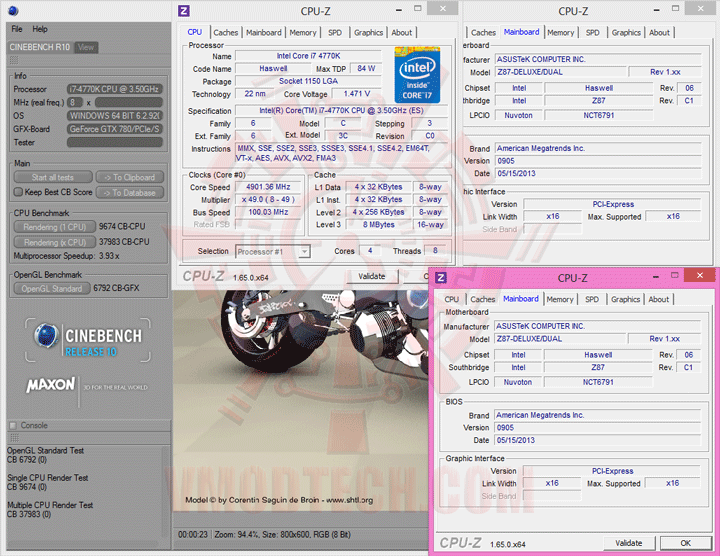Toggle Keep Best CB Score checkbox
This screenshot has width=720, height=556.
click(x=18, y=192)
